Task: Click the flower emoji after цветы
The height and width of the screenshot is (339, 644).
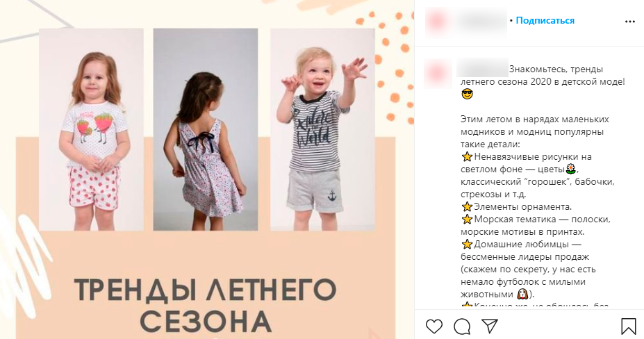Action: 571,169
